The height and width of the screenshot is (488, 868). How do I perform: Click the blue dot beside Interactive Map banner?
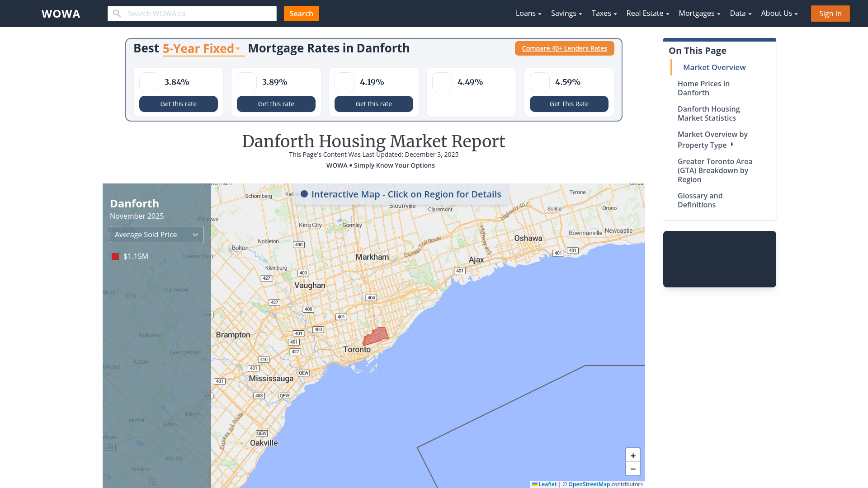(305, 194)
